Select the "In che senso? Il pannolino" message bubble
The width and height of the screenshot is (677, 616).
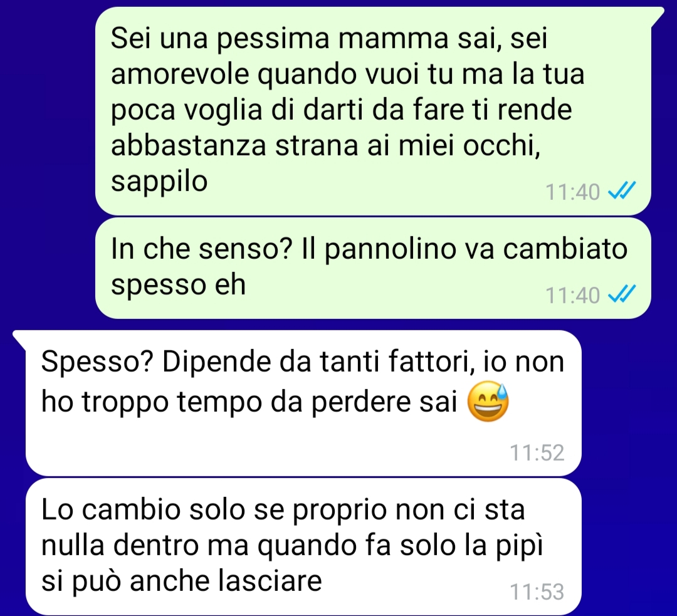[x=373, y=268]
